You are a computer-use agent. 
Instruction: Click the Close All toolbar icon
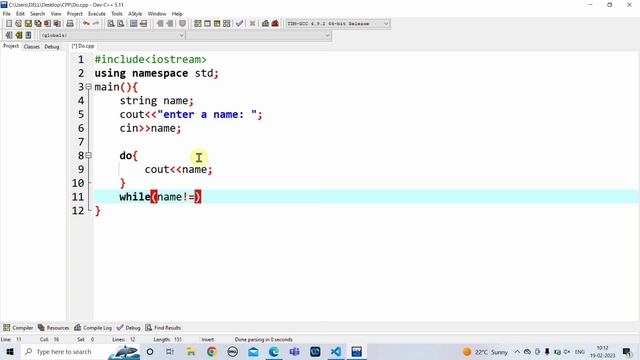point(58,24)
